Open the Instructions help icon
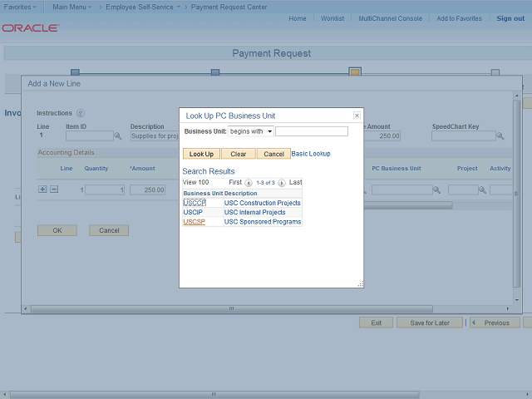Screen dimensions: 532x399 click(81, 113)
